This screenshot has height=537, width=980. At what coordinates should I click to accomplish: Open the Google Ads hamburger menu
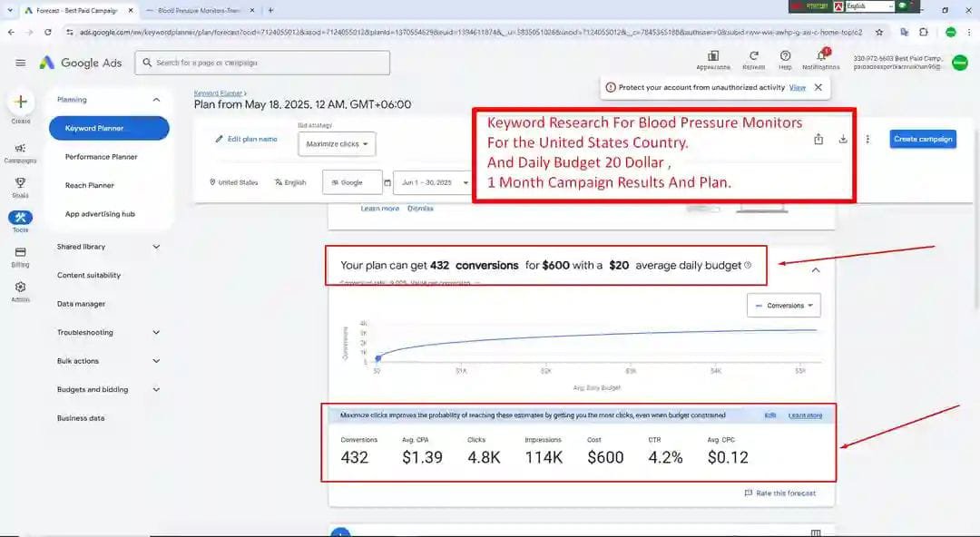coord(20,63)
